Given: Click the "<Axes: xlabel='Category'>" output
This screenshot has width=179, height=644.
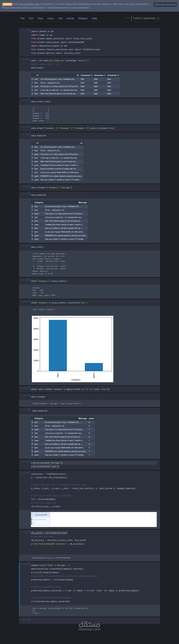Looking at the screenshot, I should 44,310.
